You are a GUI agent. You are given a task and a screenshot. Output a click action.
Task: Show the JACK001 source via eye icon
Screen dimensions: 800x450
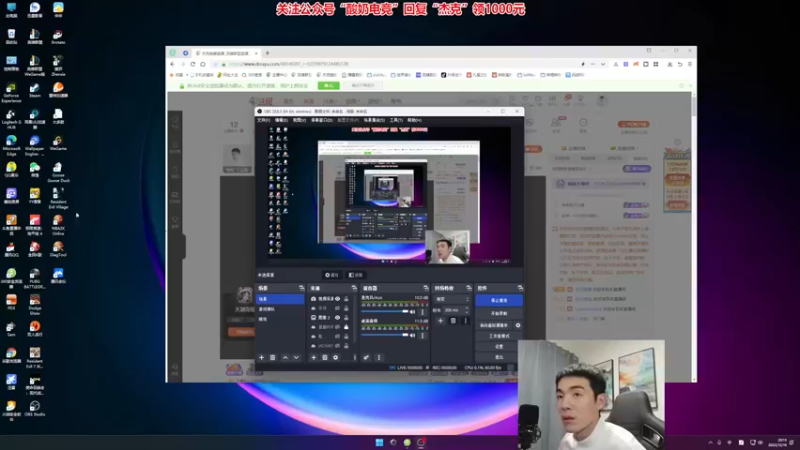(x=337, y=346)
